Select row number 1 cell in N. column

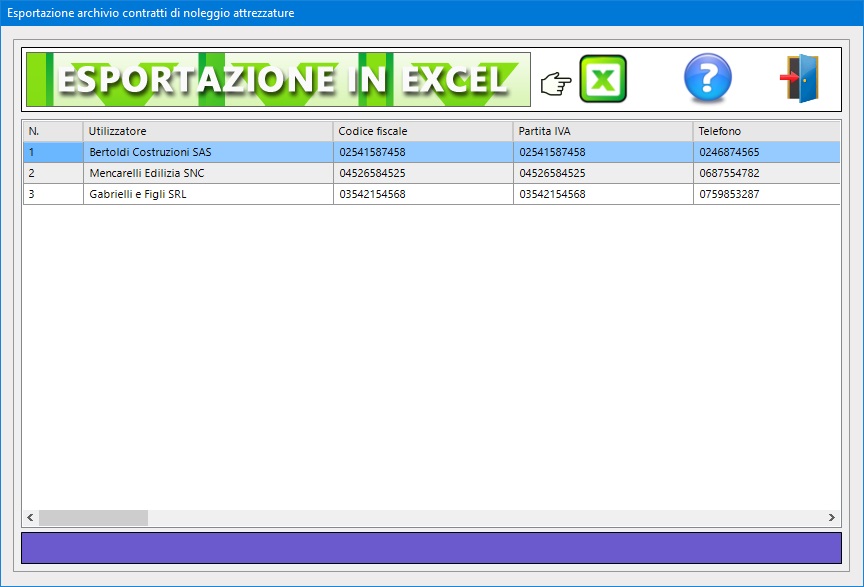click(53, 152)
